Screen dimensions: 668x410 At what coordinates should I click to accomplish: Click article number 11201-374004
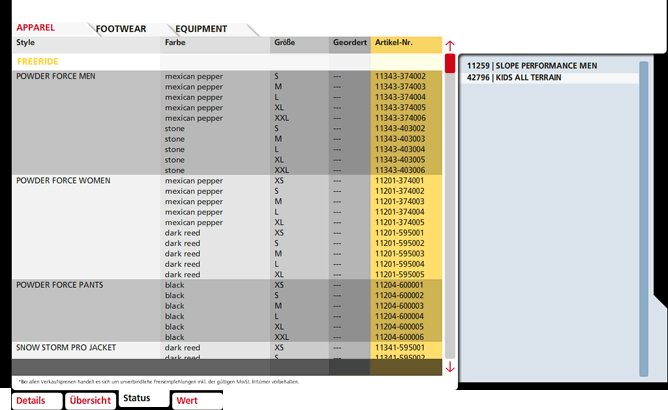400,212
